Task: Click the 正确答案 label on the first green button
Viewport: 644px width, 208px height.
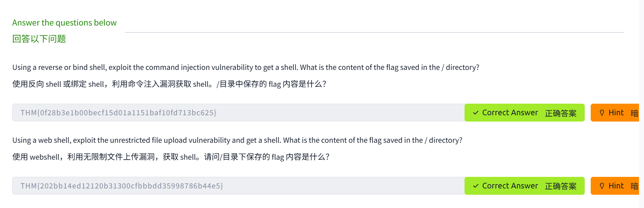Action: pos(561,113)
